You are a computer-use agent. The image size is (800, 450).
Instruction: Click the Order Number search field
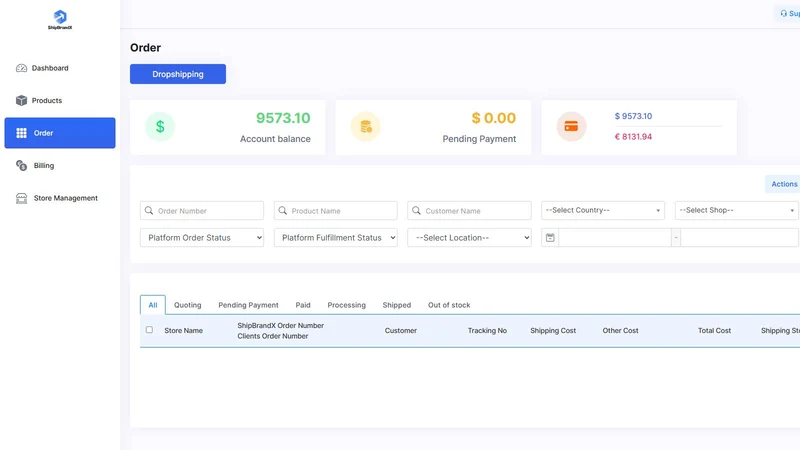tap(202, 211)
